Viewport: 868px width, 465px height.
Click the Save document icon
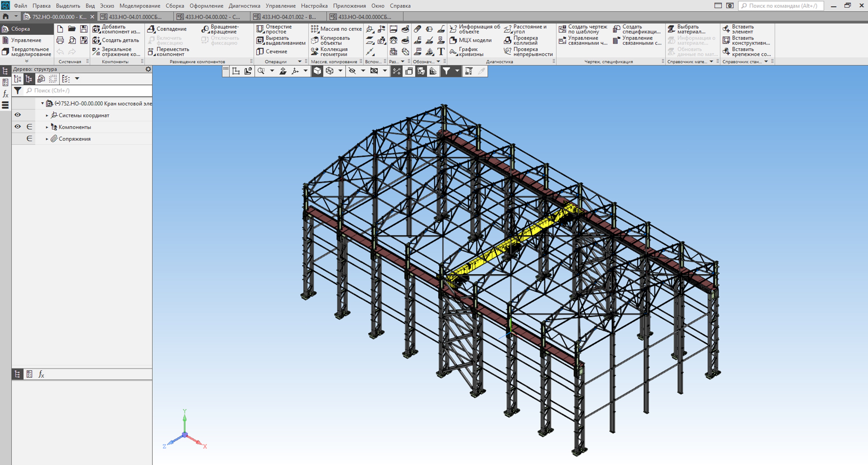[84, 29]
